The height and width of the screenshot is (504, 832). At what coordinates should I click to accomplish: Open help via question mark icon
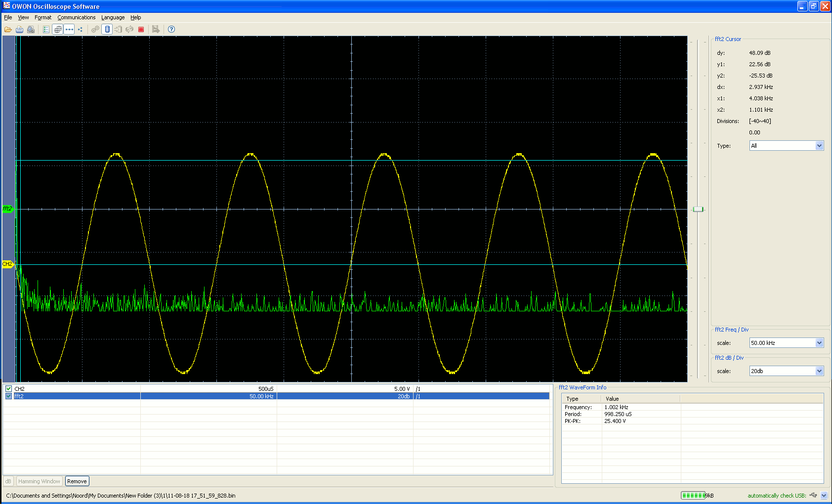pyautogui.click(x=171, y=30)
